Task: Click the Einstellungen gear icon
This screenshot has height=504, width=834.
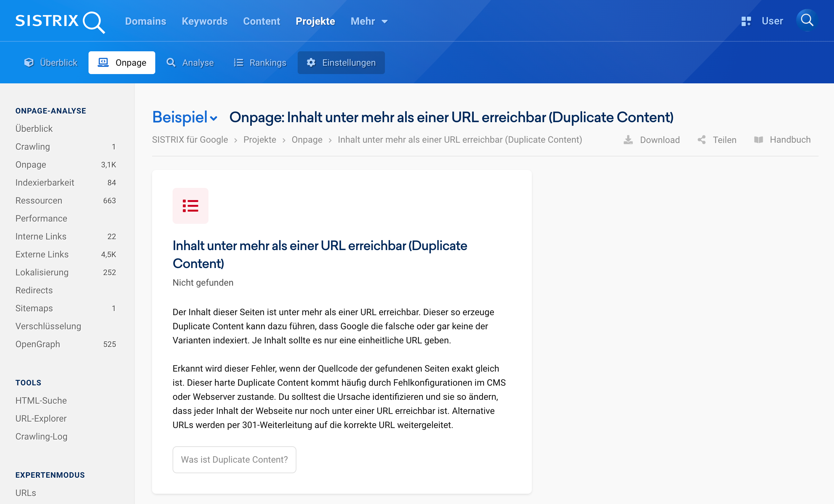Action: coord(311,63)
